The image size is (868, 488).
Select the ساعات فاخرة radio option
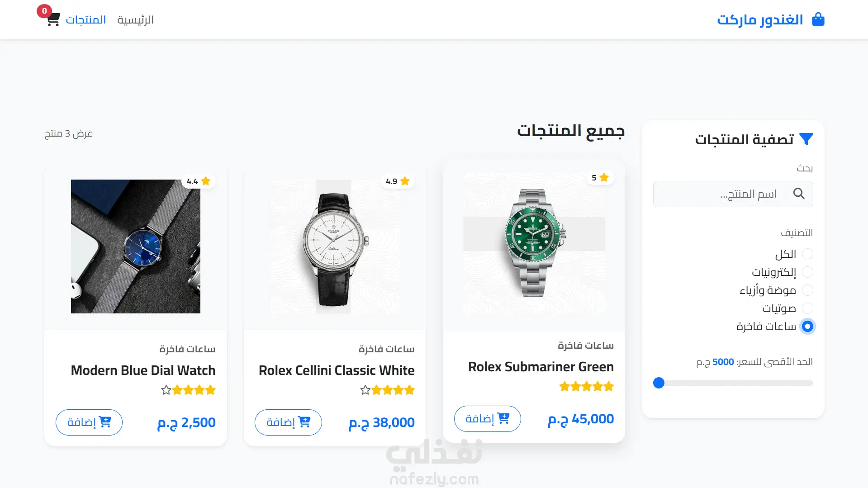click(807, 326)
